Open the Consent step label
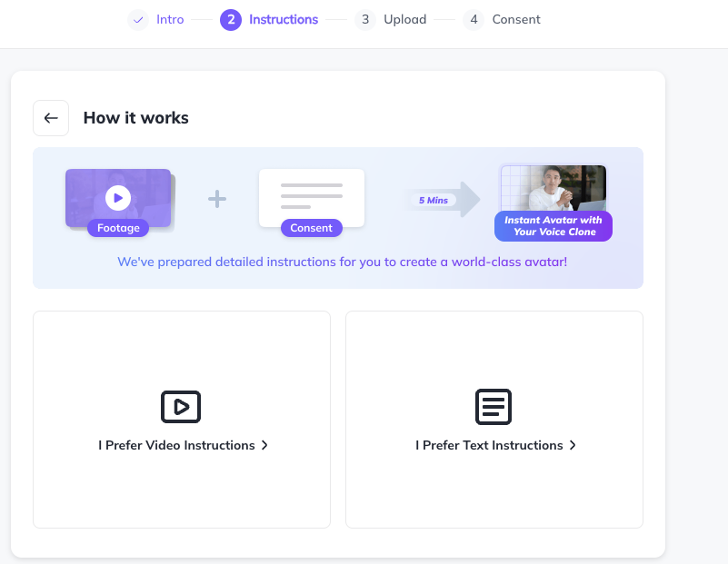The width and height of the screenshot is (728, 564). [x=516, y=19]
